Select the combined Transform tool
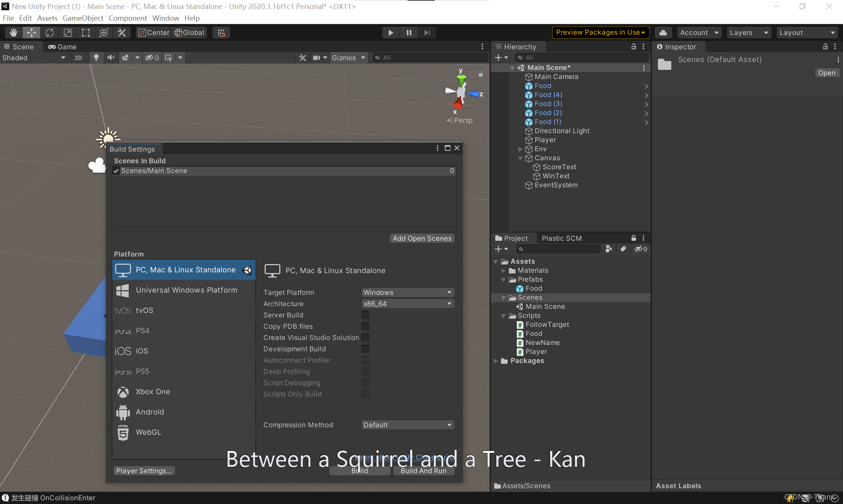 tap(103, 33)
